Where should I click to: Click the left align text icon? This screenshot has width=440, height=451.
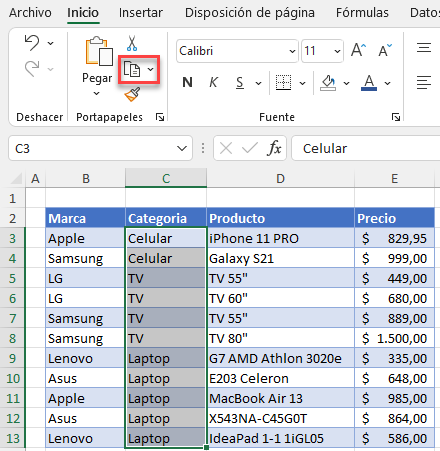tap(424, 82)
